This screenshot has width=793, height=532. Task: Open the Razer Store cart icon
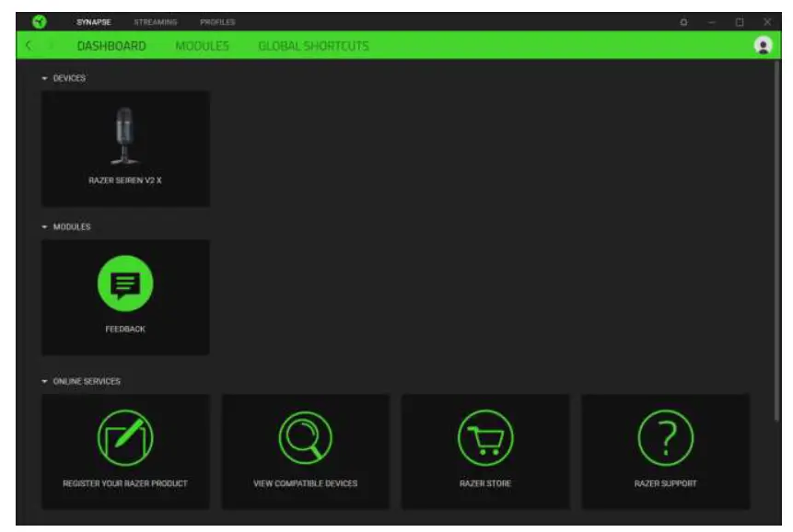point(485,437)
